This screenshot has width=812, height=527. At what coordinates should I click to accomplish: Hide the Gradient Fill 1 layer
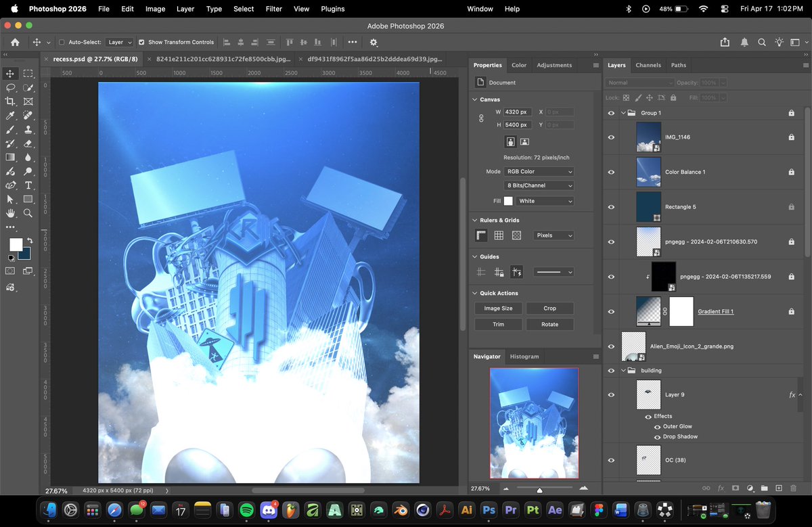(x=611, y=311)
